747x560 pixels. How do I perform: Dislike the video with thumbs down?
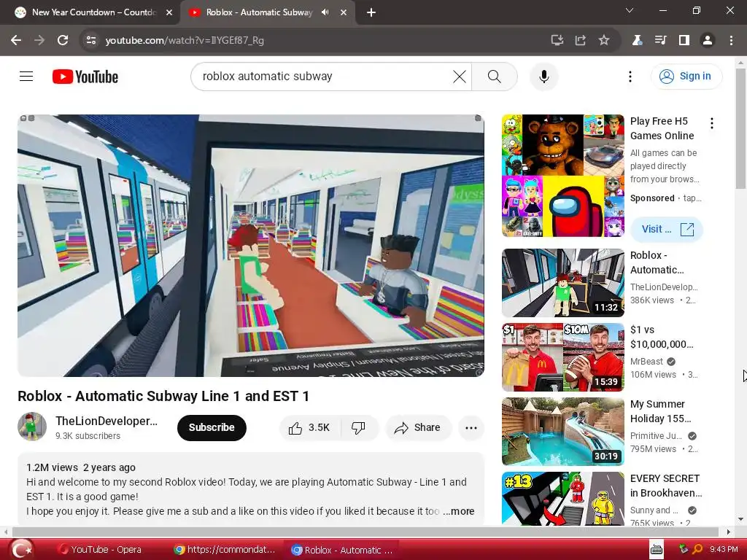tap(360, 427)
